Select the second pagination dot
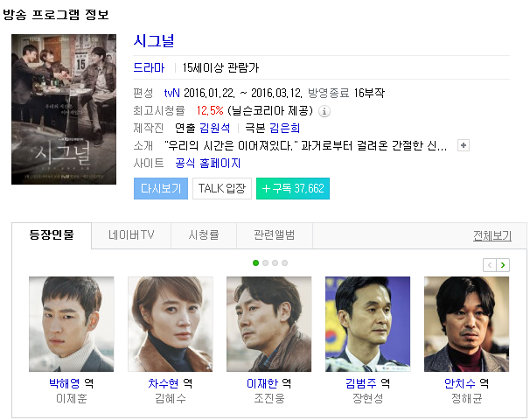The image size is (530, 420). (265, 262)
